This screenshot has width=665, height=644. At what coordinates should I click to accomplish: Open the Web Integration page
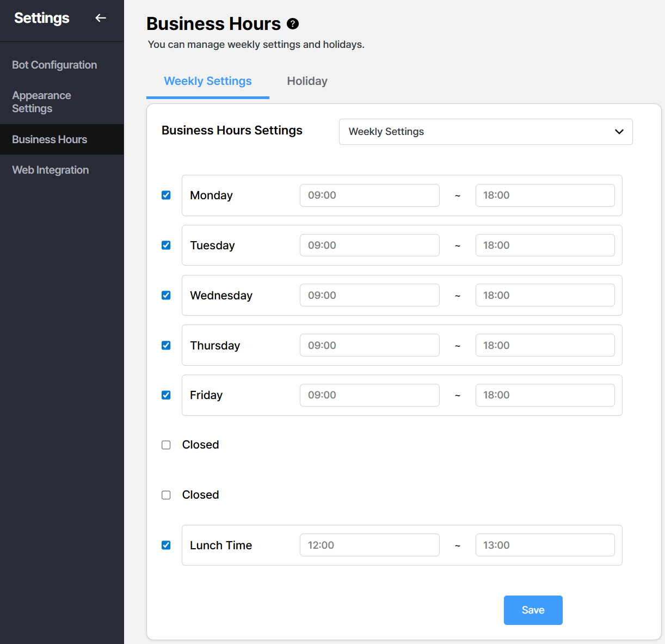coord(50,170)
